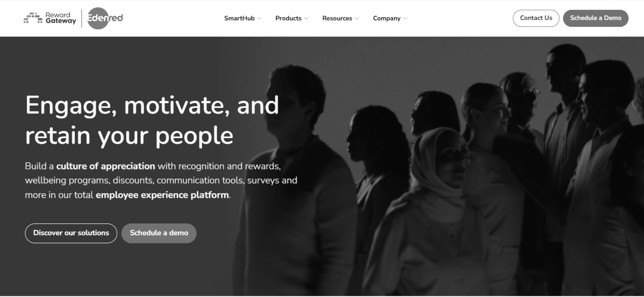Click Schedule a demo in the hero section
Screen dimensions: 644x297
click(159, 233)
